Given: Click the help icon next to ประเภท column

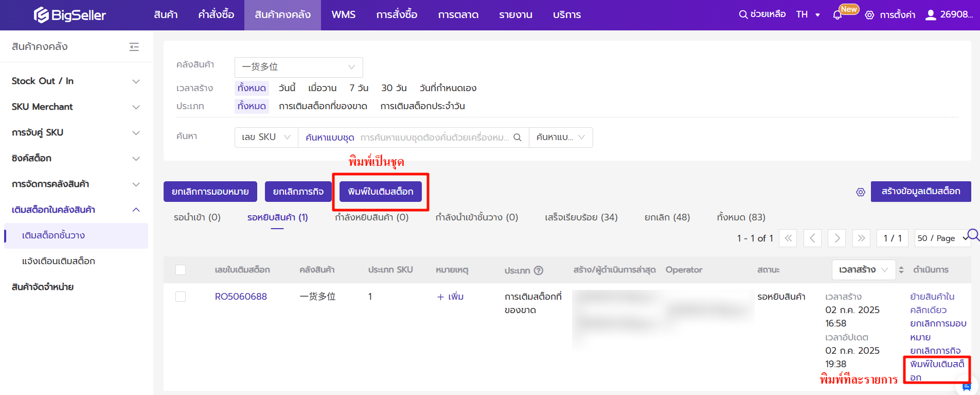Looking at the screenshot, I should (x=539, y=270).
